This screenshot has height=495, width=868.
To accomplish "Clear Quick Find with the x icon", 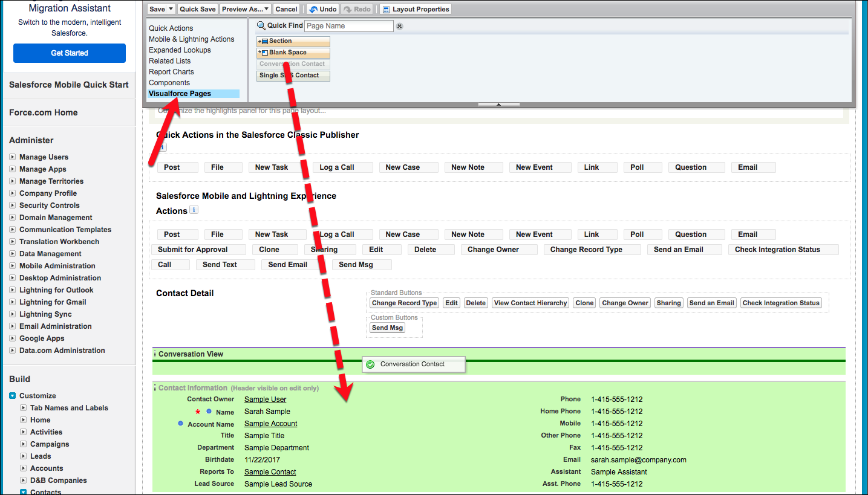I will pos(399,26).
